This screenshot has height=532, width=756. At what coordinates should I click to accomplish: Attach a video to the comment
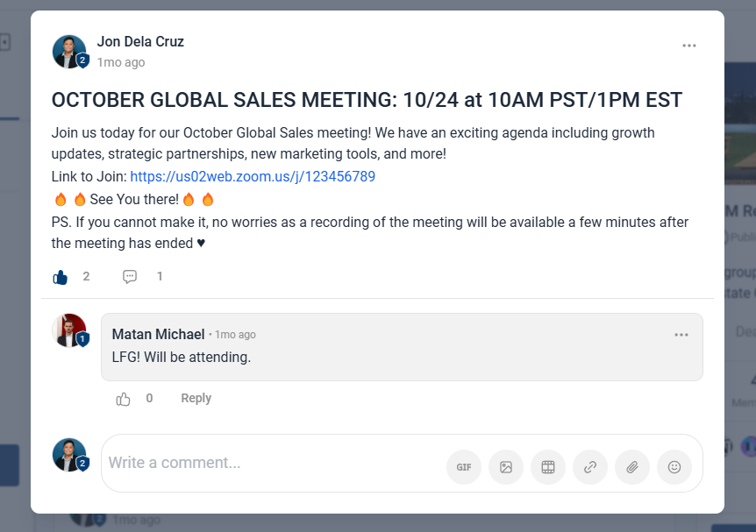(x=548, y=467)
